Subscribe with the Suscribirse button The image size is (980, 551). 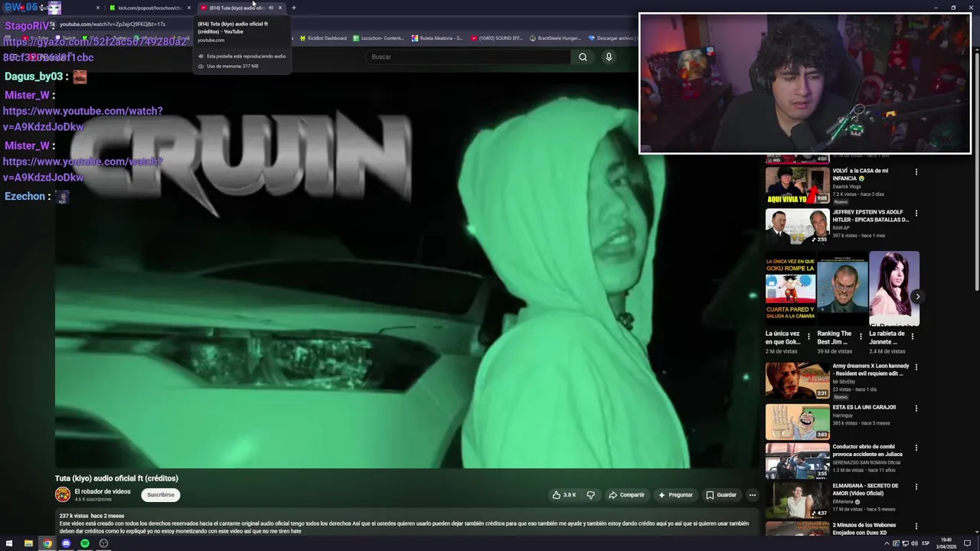point(161,495)
